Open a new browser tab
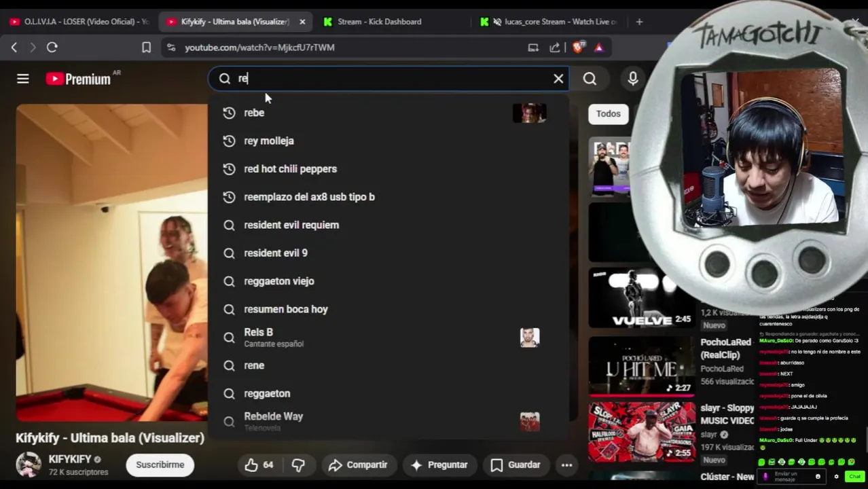This screenshot has height=489, width=868. pyautogui.click(x=639, y=22)
